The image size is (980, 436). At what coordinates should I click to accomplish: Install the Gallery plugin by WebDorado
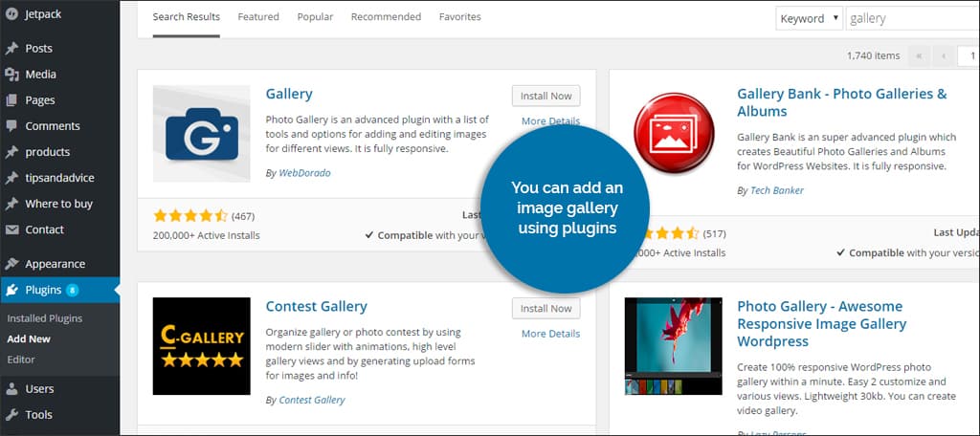point(546,97)
